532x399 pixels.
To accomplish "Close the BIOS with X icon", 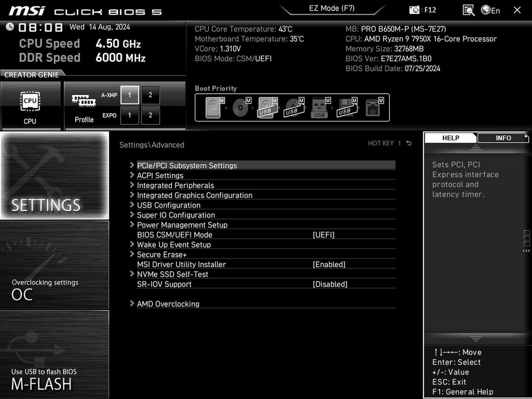I will click(517, 10).
